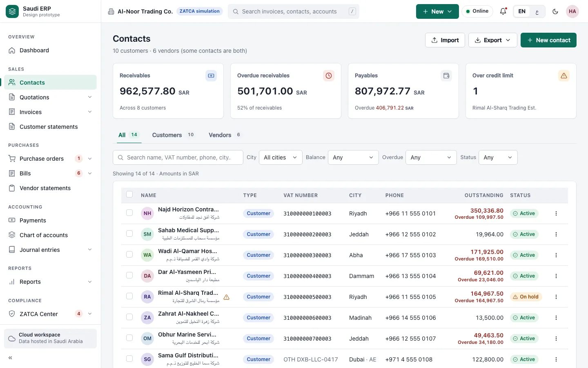Open the Status filter dropdown
Viewport: 588px width, 368px height.
click(498, 157)
